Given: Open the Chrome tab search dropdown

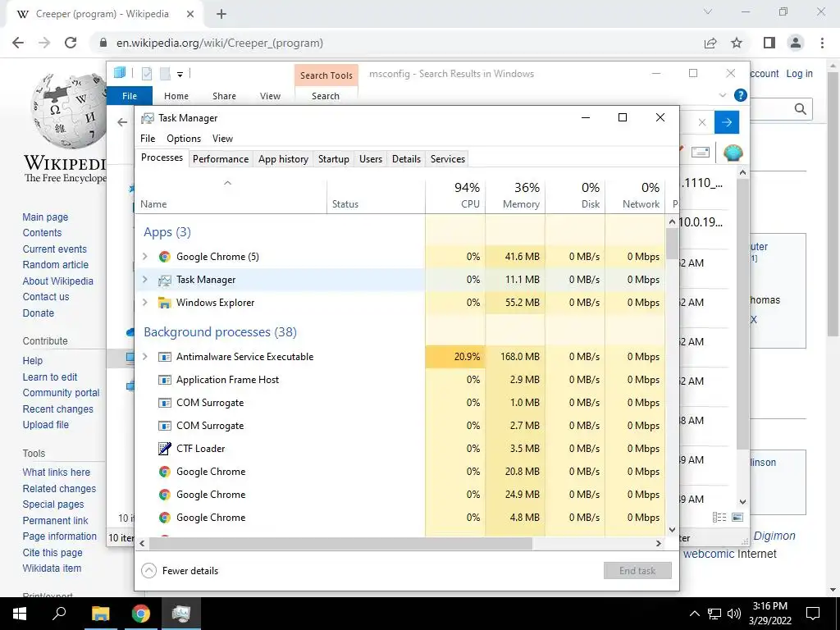Looking at the screenshot, I should (x=708, y=11).
